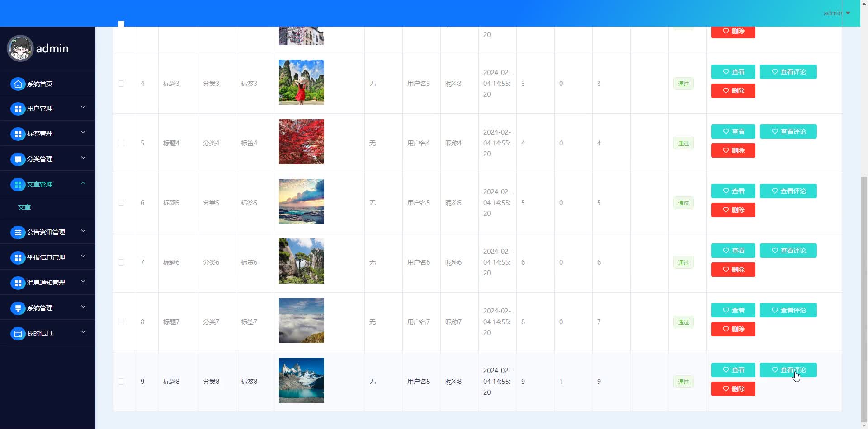Expand the 系统管理 menu arrow
This screenshot has height=429, width=868.
(83, 307)
